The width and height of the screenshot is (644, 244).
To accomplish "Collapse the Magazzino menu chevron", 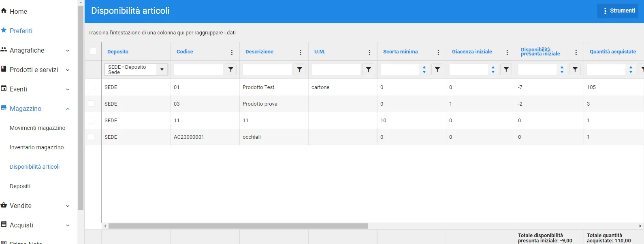I will point(68,109).
